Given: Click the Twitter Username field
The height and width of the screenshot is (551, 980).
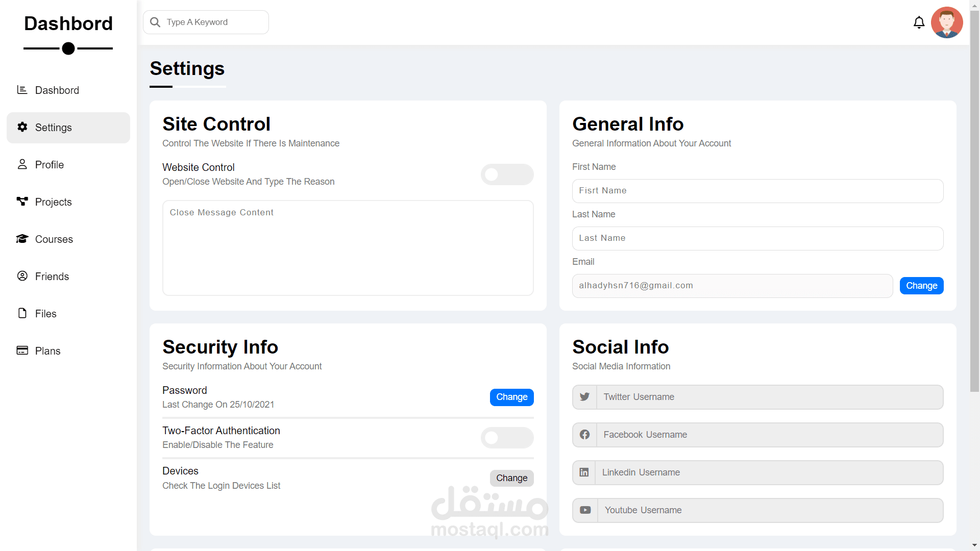Looking at the screenshot, I should coord(769,397).
